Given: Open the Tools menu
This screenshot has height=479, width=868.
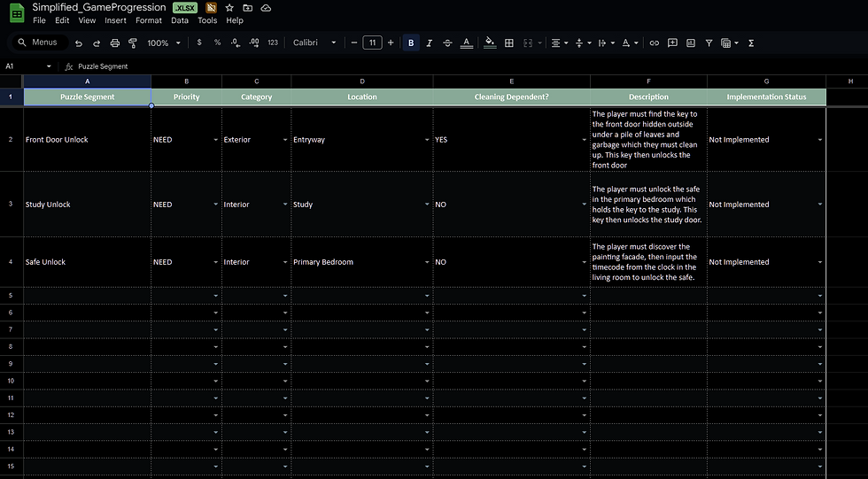Looking at the screenshot, I should coord(207,20).
